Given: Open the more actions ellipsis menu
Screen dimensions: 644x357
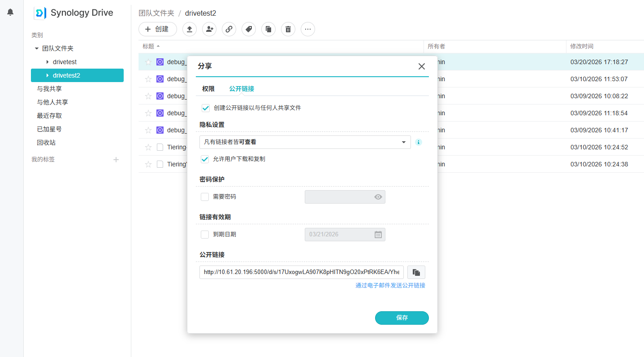Looking at the screenshot, I should [308, 29].
